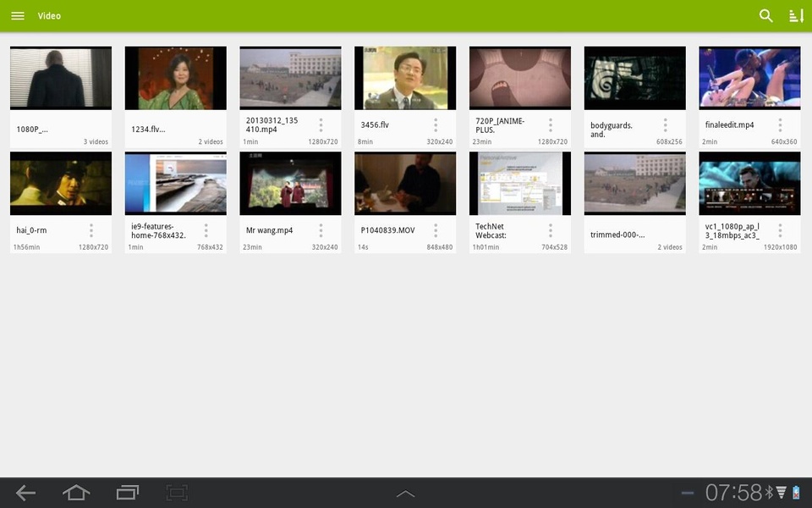
Task: Open options menu for P1040839.MOV
Action: click(436, 230)
